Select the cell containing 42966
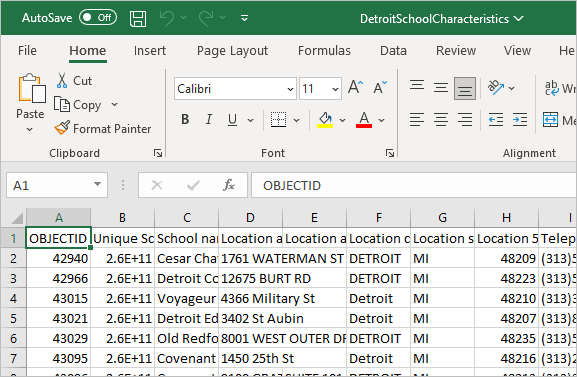This screenshot has height=377, width=577. [59, 279]
